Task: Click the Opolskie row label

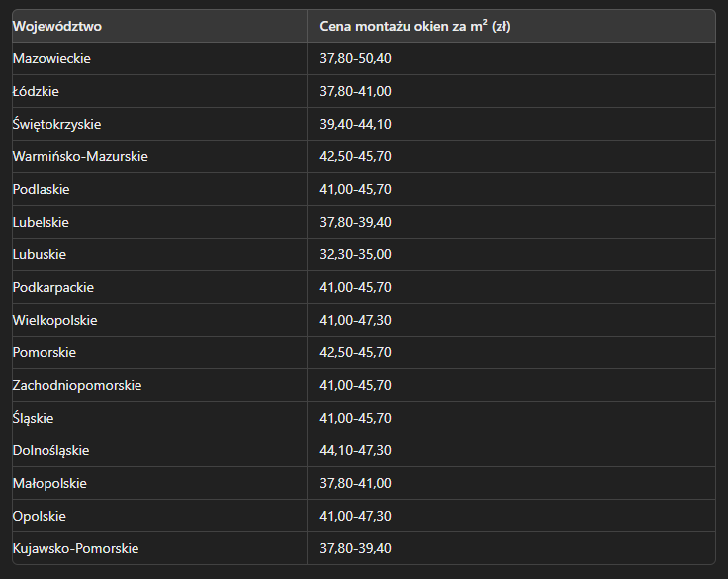Action: [40, 516]
